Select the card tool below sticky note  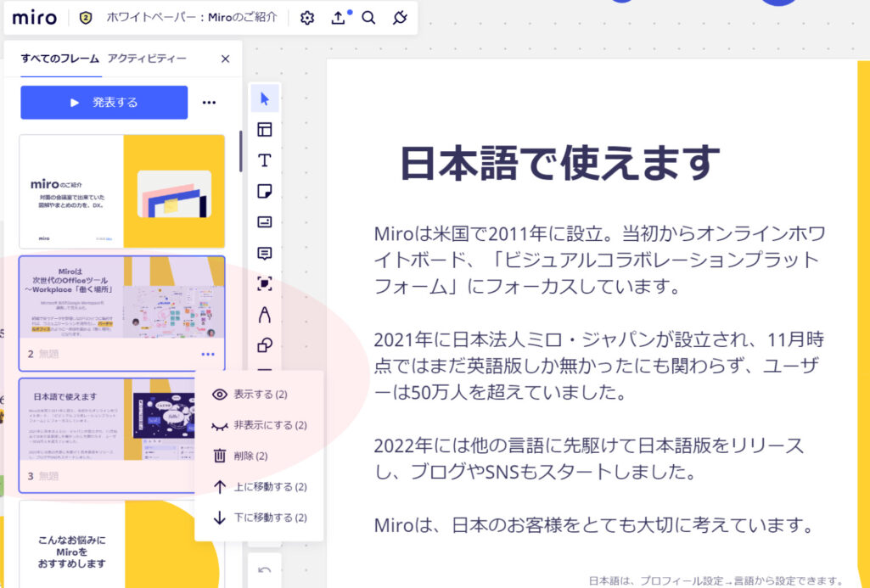(x=265, y=222)
